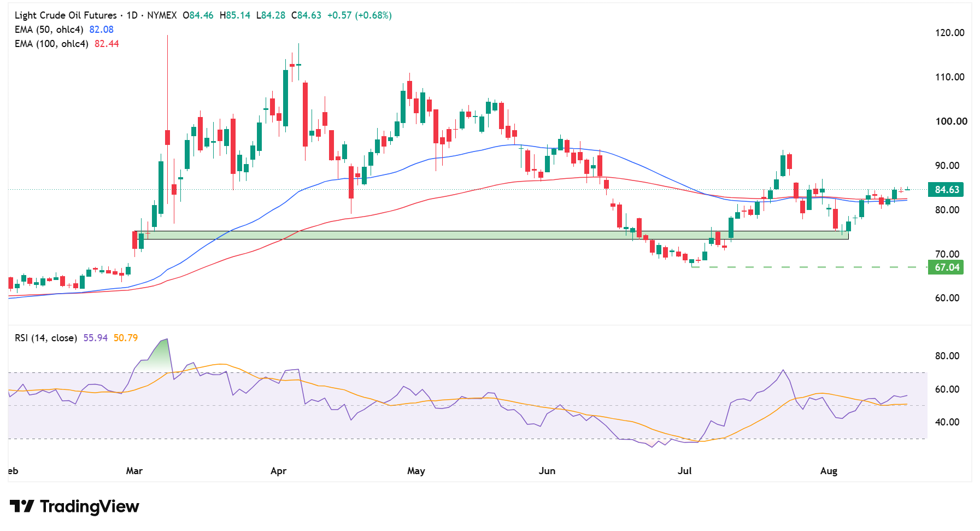The image size is (980, 531).
Task: Select the high value H85.14
Action: tap(235, 15)
